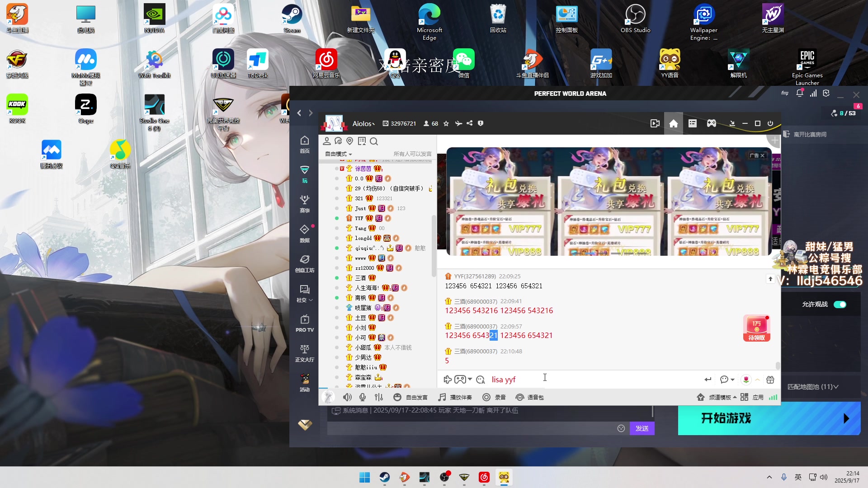The width and height of the screenshot is (868, 488).
Task: Navigate back with the left arrow
Action: (x=299, y=113)
